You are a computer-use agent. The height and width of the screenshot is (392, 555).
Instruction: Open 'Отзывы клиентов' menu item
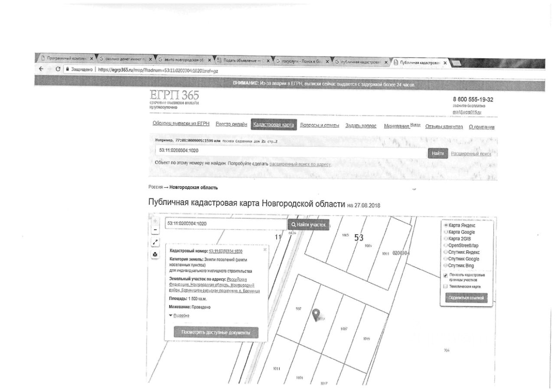[444, 126]
